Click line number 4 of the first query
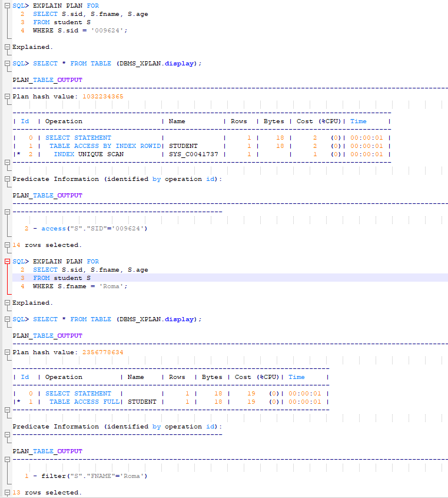 tap(22, 31)
